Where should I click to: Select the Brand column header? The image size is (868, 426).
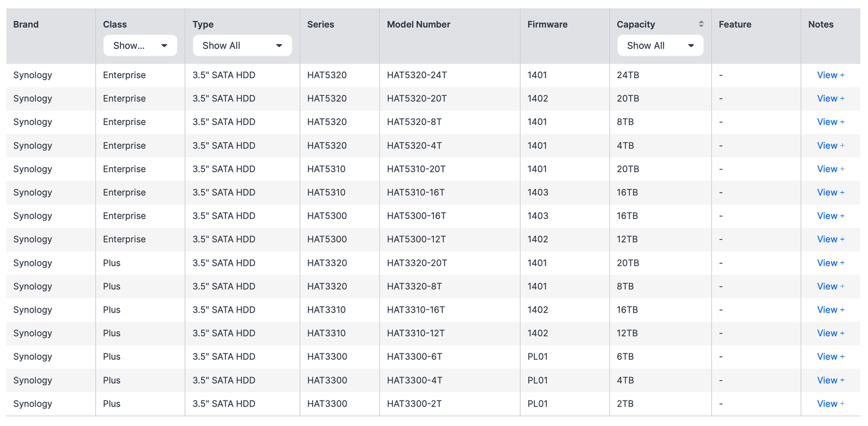[x=26, y=24]
